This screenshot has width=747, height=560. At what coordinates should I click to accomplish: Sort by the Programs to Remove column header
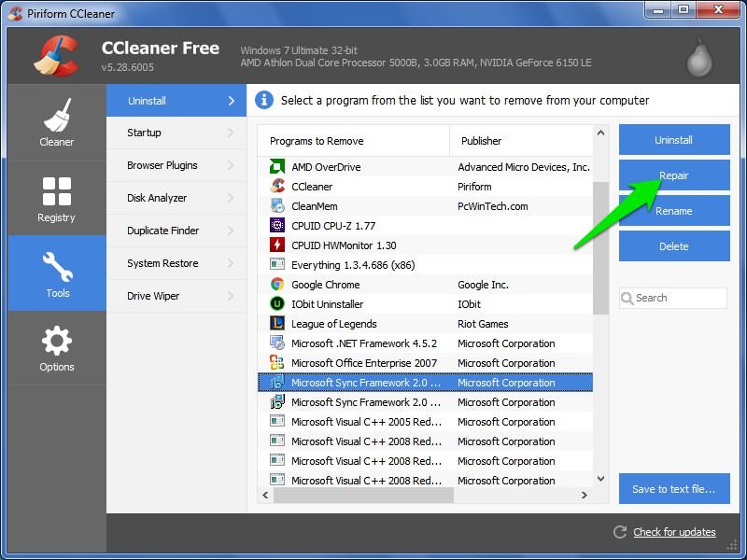(x=354, y=141)
